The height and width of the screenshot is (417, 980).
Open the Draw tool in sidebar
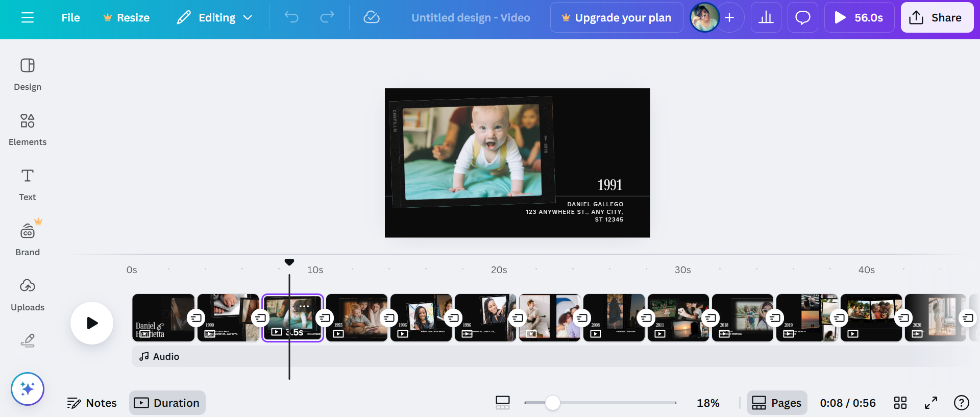28,340
